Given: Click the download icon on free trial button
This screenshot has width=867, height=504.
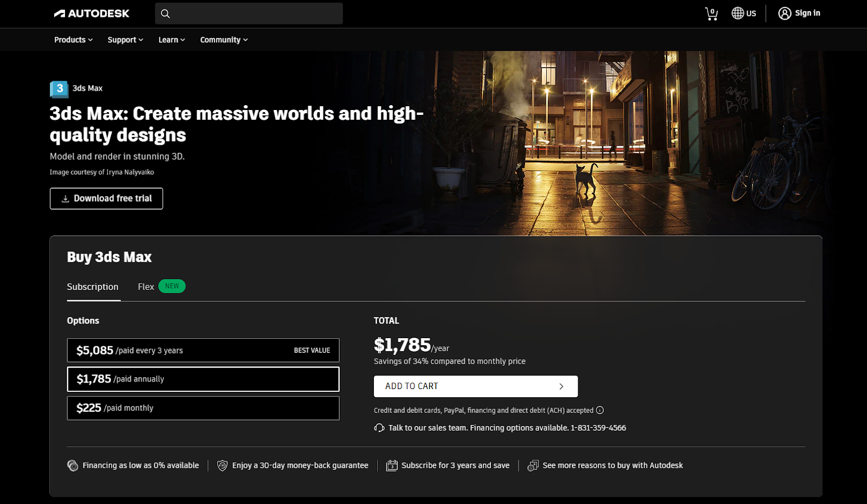Looking at the screenshot, I should [65, 199].
